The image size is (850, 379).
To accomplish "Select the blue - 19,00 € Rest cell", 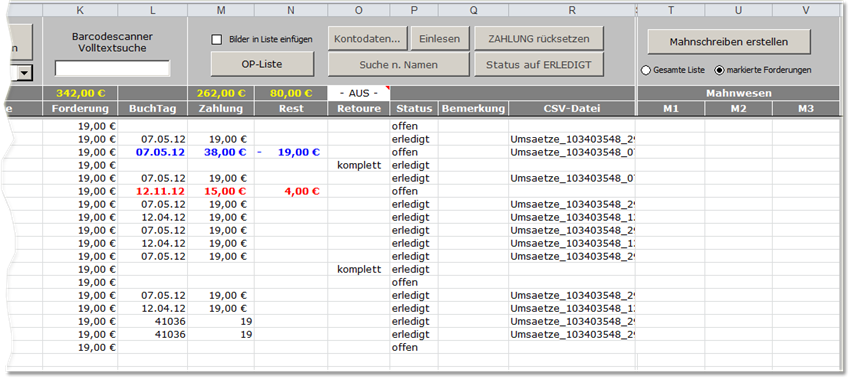I will point(291,152).
